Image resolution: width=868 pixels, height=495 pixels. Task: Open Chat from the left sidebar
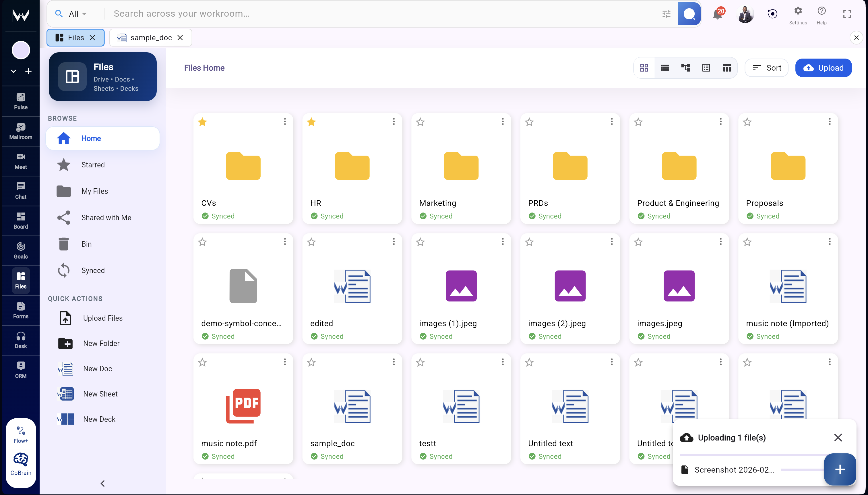[x=20, y=190]
